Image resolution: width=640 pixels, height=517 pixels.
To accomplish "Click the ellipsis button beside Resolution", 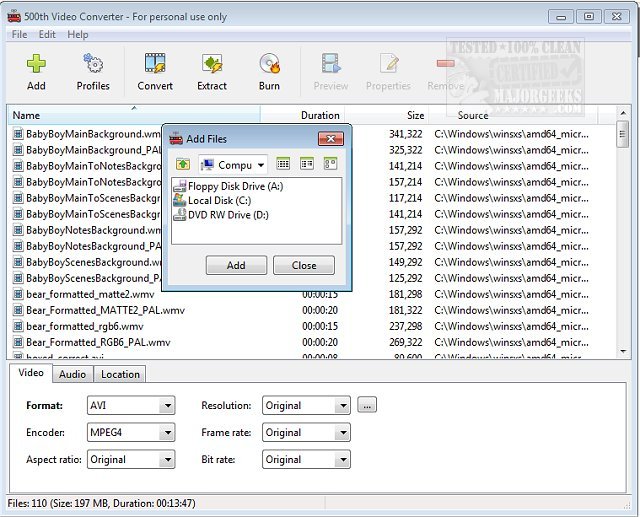I will pos(367,405).
